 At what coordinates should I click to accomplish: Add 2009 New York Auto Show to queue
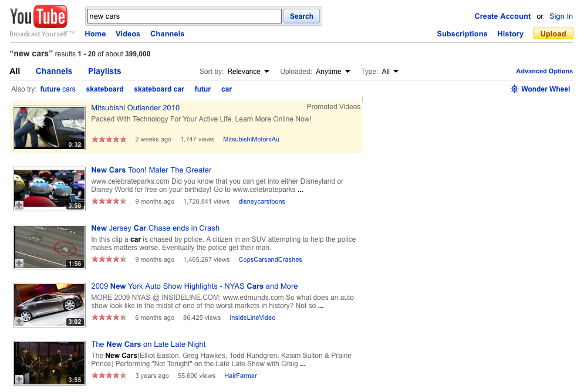coord(19,321)
